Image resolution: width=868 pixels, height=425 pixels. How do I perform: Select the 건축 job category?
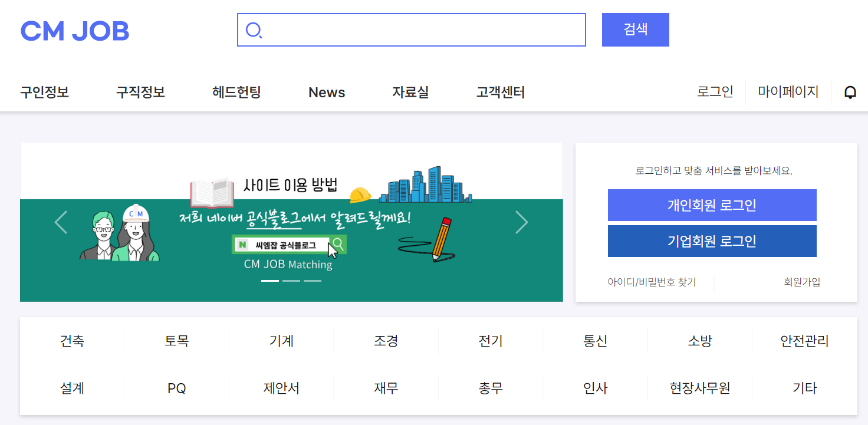click(x=72, y=341)
